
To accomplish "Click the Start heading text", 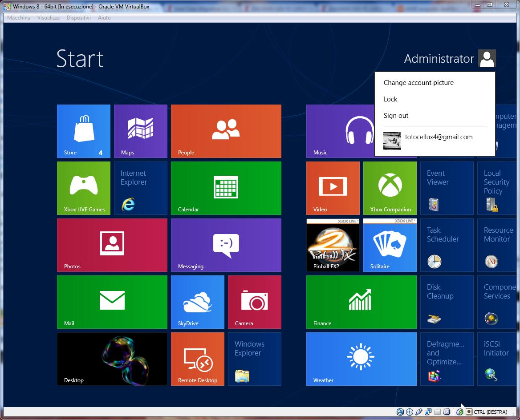I will pos(80,59).
